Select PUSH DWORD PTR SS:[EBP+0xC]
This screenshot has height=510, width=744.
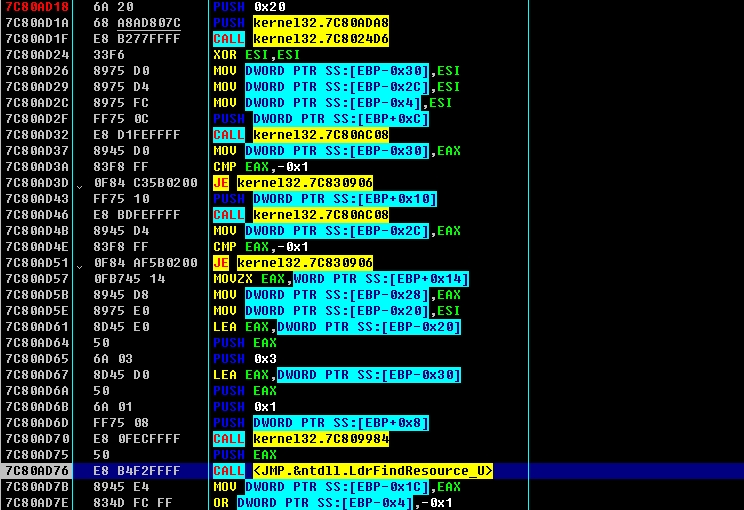321,119
